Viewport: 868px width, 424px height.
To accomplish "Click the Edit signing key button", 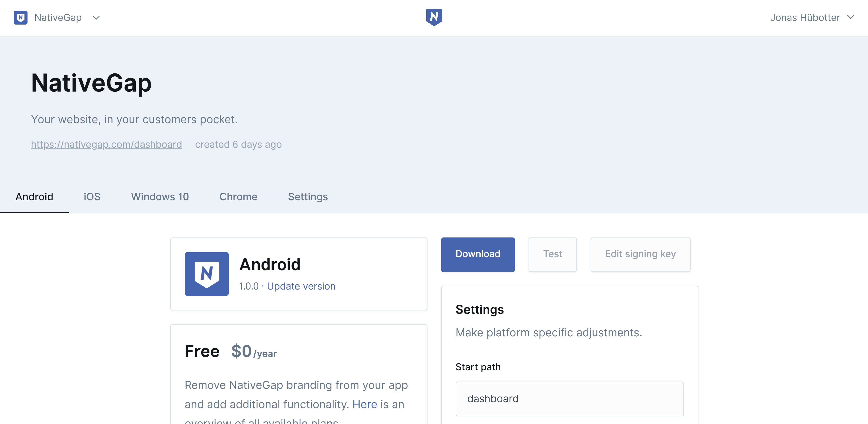I will pyautogui.click(x=640, y=254).
